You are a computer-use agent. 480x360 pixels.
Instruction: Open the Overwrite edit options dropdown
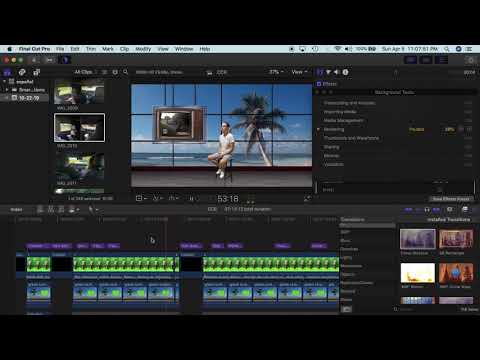[73, 209]
